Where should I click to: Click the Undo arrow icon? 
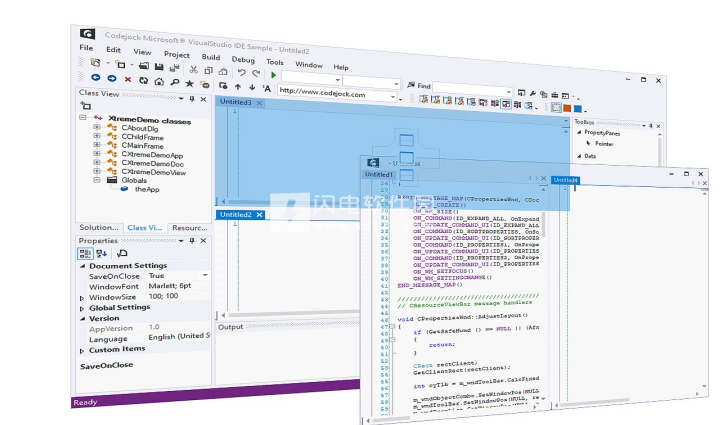(242, 72)
